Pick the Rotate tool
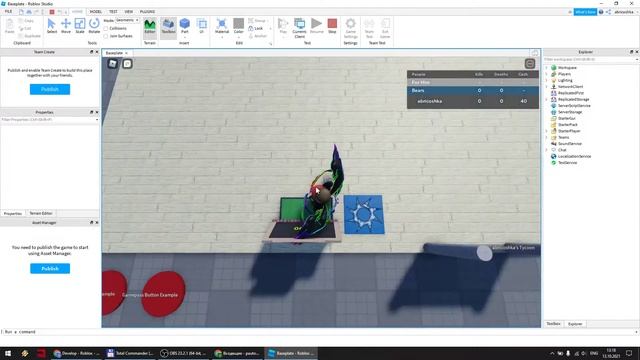 pyautogui.click(x=94, y=26)
